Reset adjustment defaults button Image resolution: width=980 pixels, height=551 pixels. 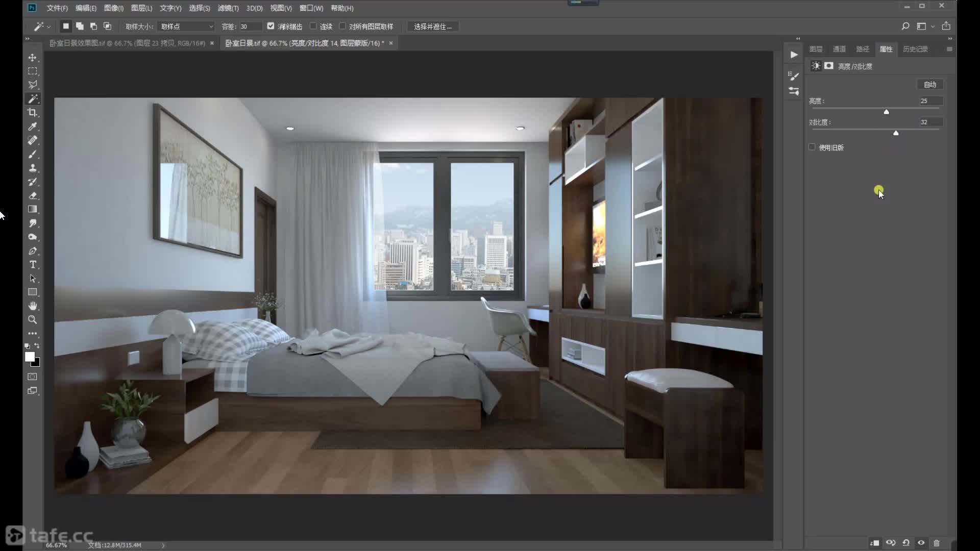coord(906,543)
